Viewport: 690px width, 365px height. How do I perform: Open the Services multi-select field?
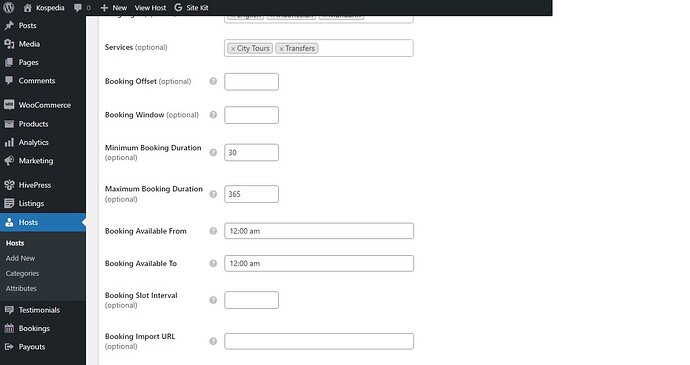coord(319,48)
